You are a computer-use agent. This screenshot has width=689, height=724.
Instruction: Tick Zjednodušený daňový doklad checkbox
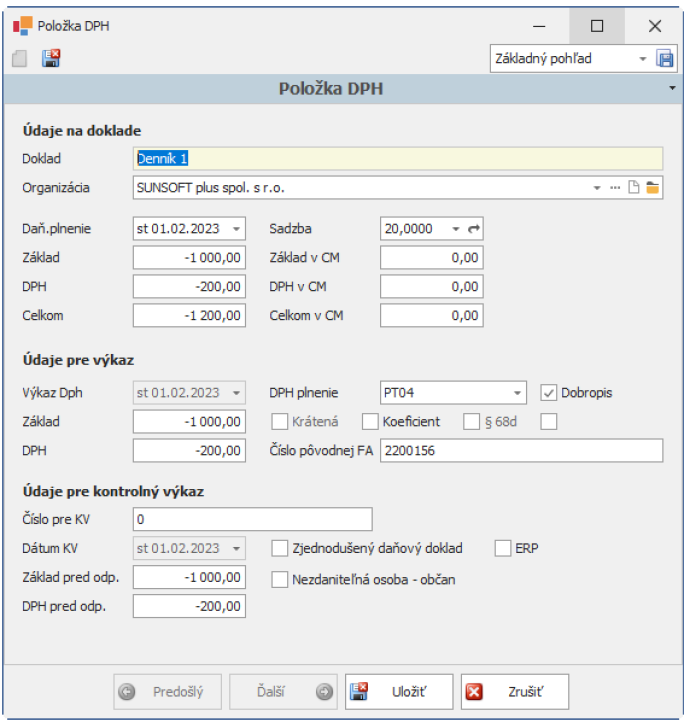(281, 548)
